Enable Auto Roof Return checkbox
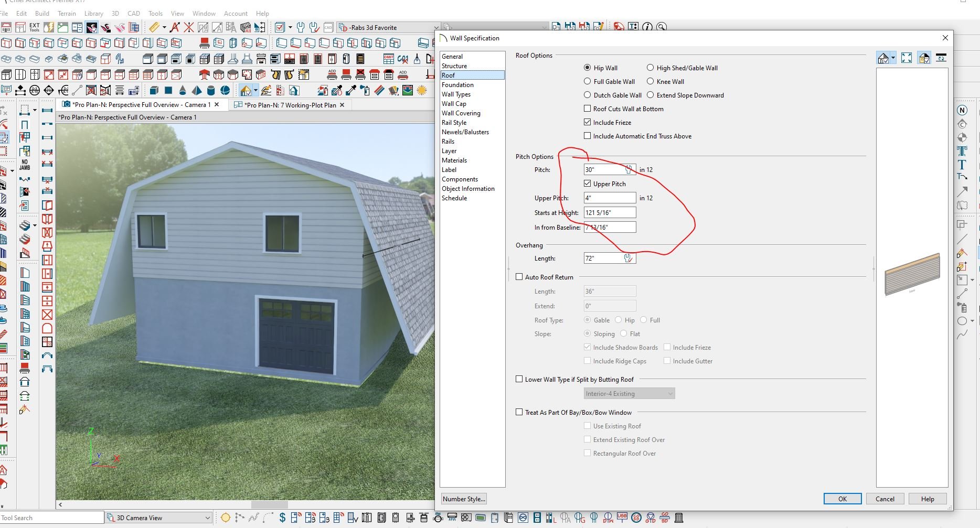This screenshot has width=980, height=528. pos(519,277)
